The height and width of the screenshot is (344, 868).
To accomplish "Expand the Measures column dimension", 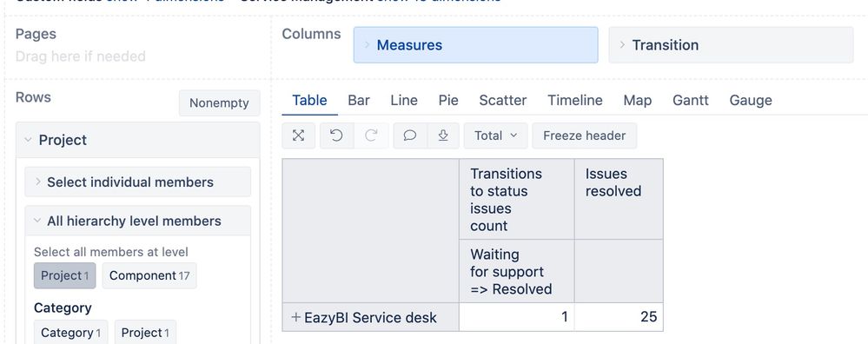I will pyautogui.click(x=475, y=45).
